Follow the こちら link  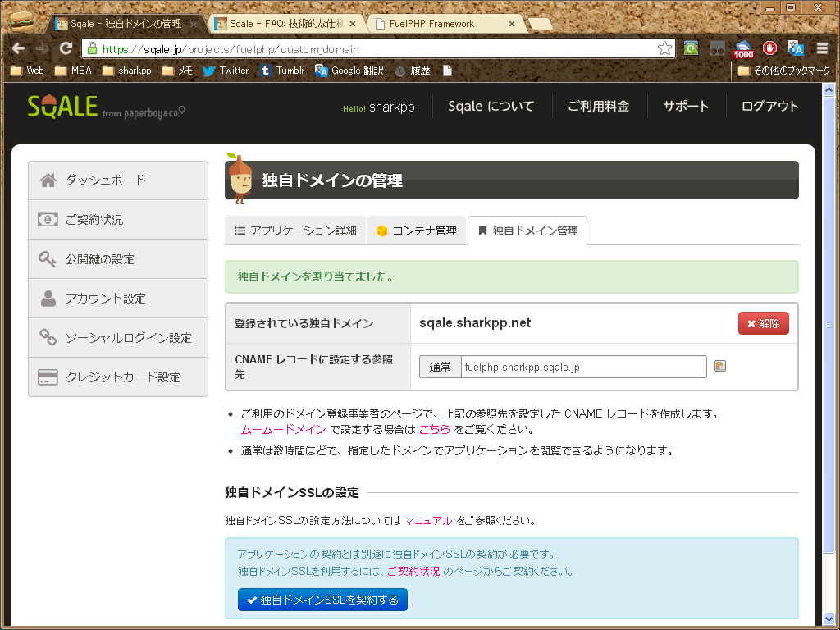[435, 429]
